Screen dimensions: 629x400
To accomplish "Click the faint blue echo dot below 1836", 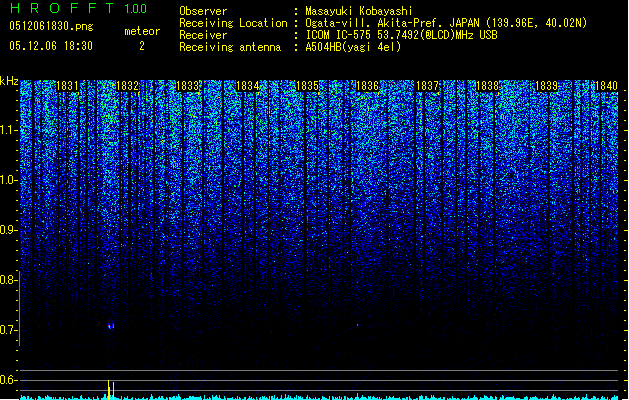I will point(357,325).
